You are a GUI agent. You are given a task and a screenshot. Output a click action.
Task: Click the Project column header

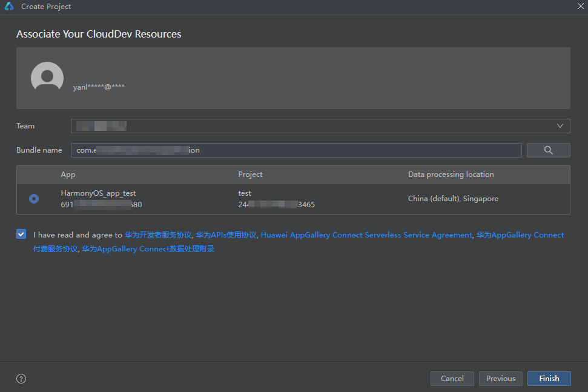[250, 174]
